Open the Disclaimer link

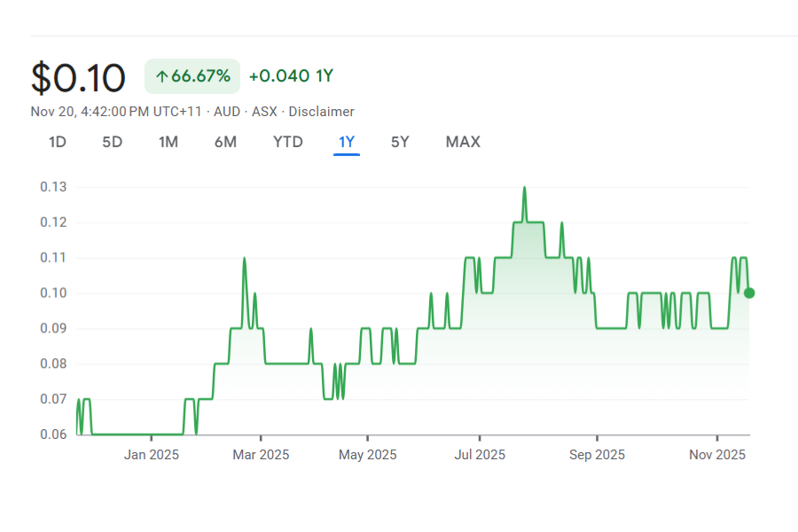tap(321, 112)
